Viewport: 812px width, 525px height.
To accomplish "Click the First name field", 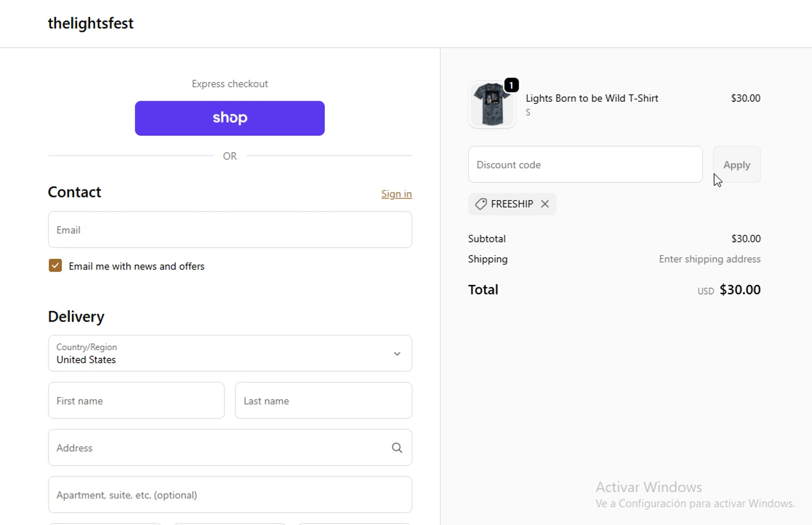I will [x=136, y=401].
